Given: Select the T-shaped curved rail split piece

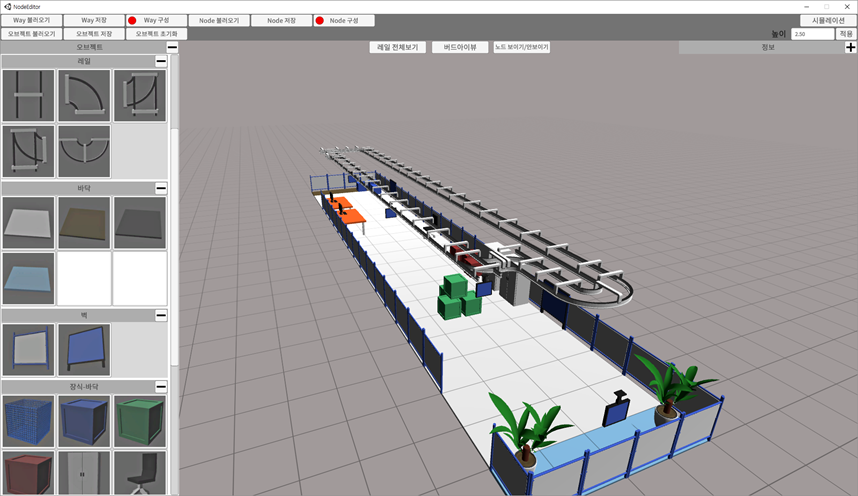Looking at the screenshot, I should click(x=84, y=151).
